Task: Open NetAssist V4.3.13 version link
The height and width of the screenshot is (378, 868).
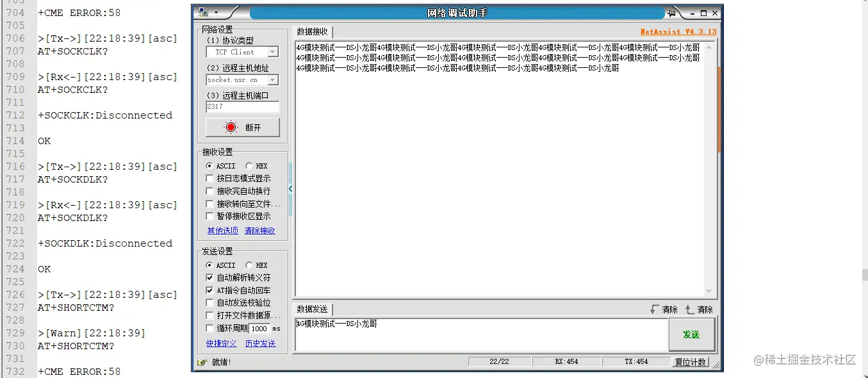Action: click(678, 31)
